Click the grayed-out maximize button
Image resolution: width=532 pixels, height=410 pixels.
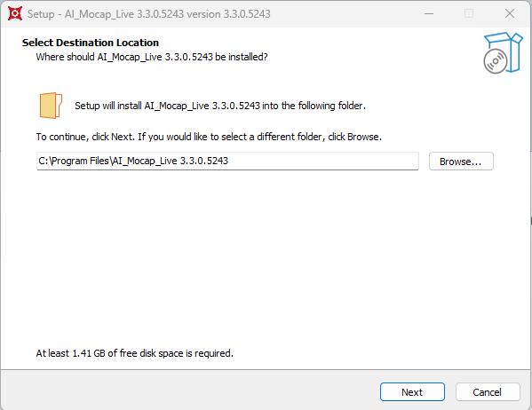pos(469,14)
